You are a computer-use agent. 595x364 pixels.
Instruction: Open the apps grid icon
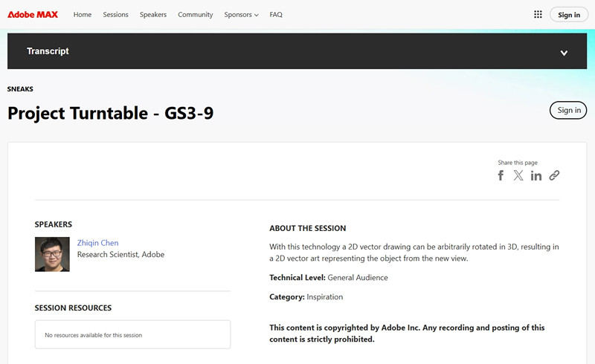pyautogui.click(x=538, y=14)
